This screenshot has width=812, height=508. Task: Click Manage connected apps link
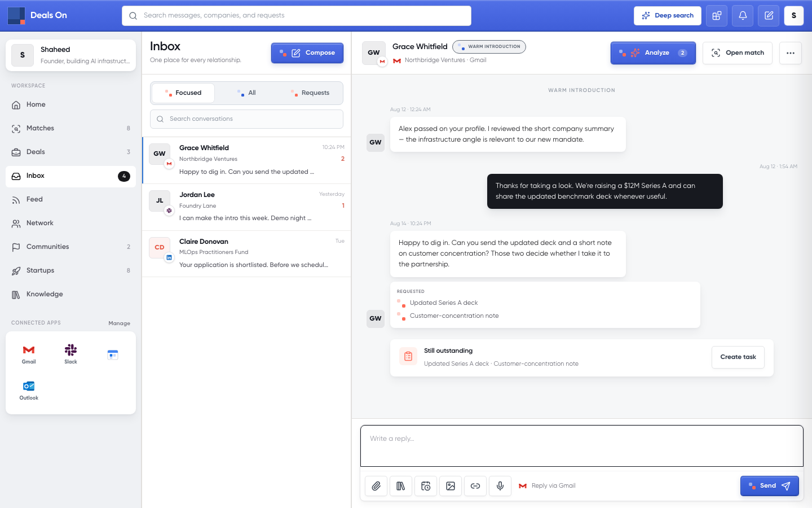119,323
